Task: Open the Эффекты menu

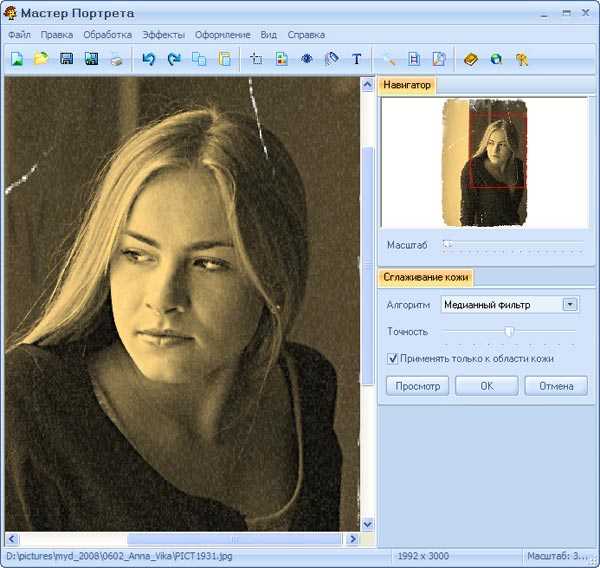Action: point(163,35)
